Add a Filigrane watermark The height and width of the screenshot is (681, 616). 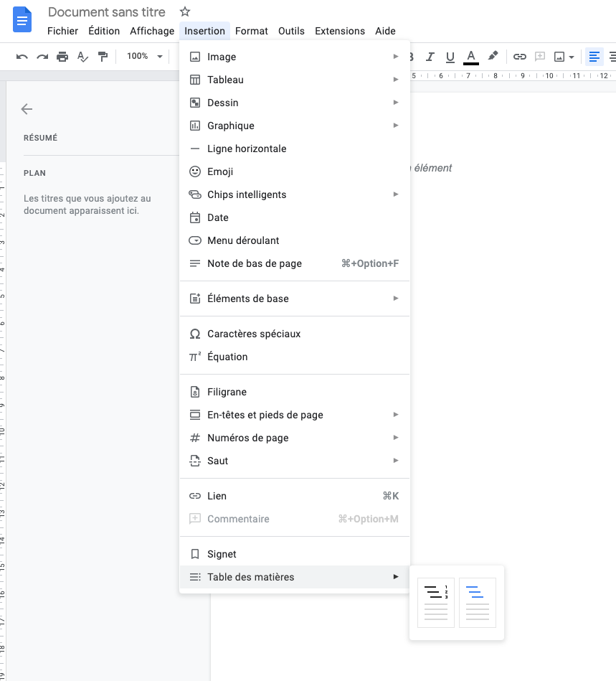294,392
